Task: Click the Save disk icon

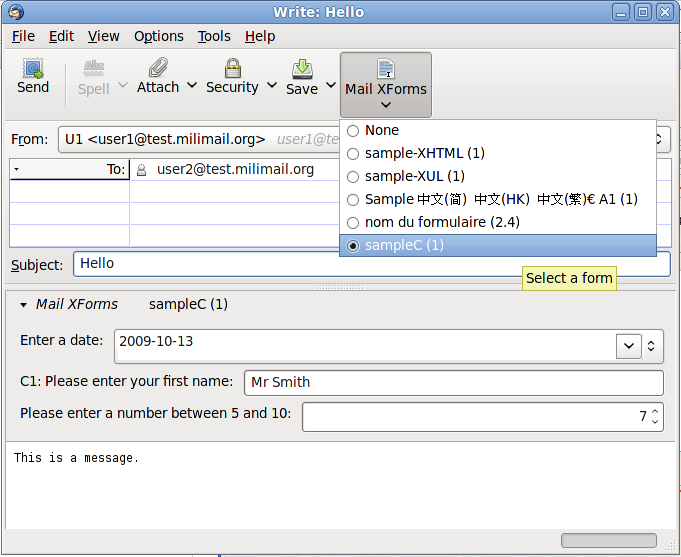Action: tap(302, 69)
